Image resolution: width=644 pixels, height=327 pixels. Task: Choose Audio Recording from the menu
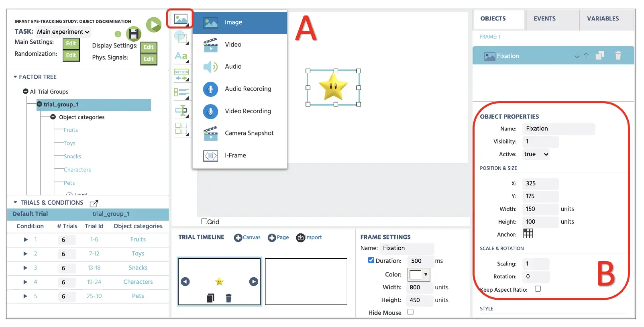pyautogui.click(x=240, y=89)
